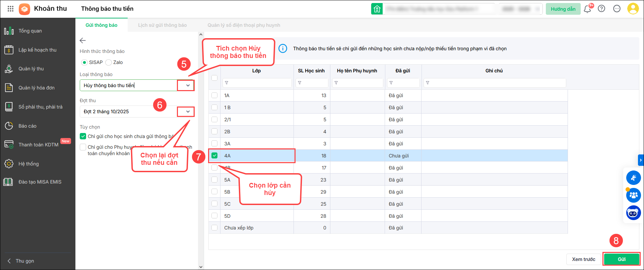Click the back arrow above Hình thức thông báo

pos(83,41)
